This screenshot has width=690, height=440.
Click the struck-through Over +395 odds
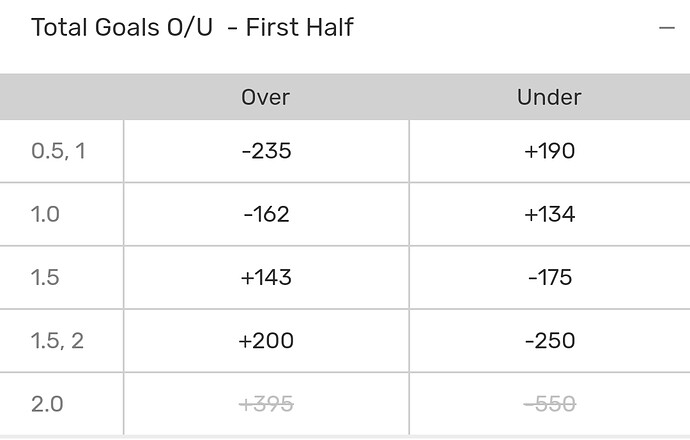pyautogui.click(x=266, y=403)
